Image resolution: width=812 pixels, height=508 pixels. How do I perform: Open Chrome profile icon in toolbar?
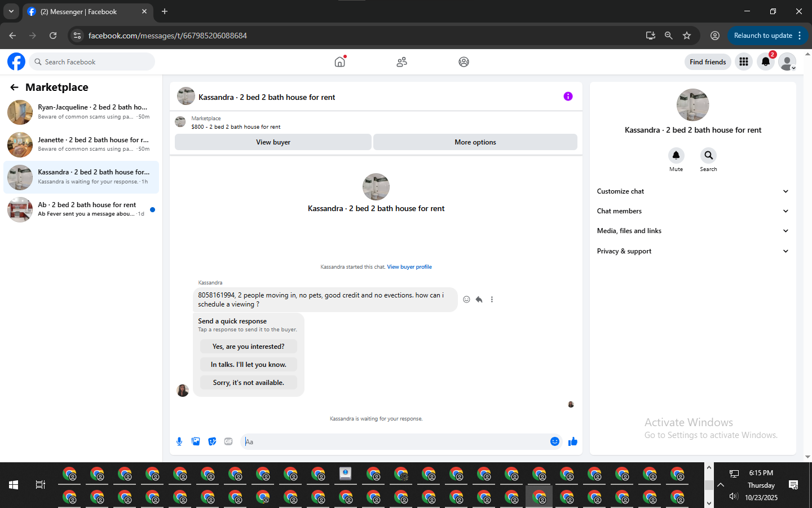[x=715, y=36]
